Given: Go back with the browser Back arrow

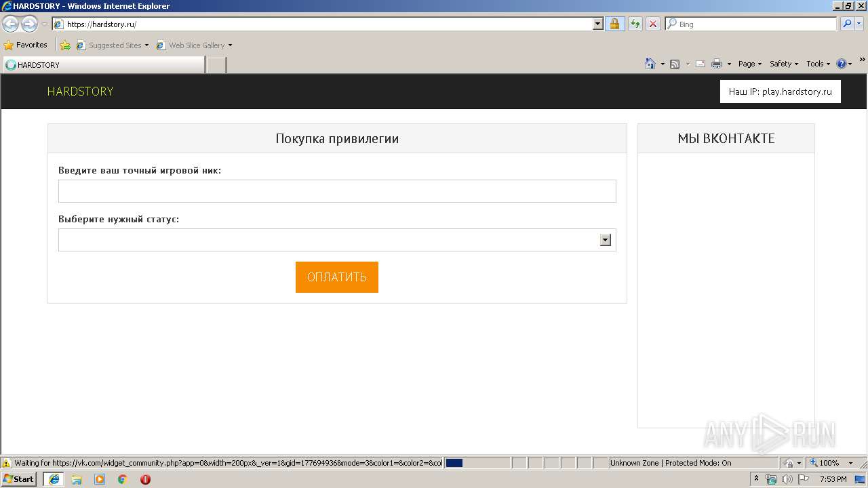Looking at the screenshot, I should point(11,24).
